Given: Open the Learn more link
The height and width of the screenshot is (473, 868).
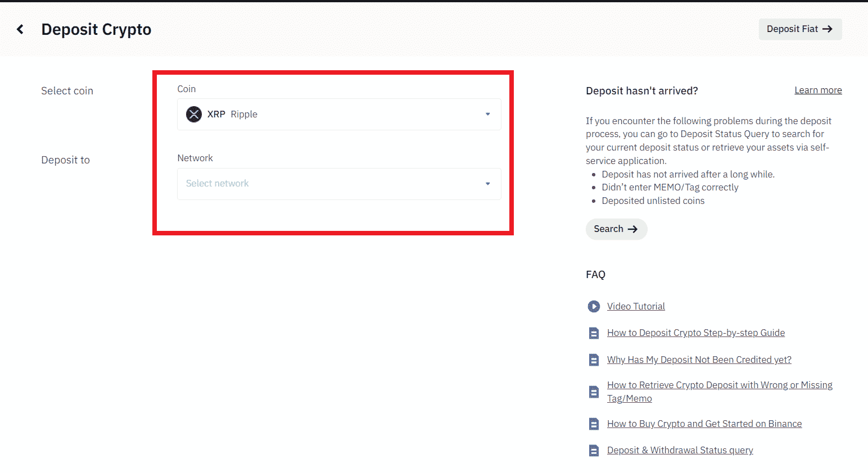Looking at the screenshot, I should coord(818,90).
